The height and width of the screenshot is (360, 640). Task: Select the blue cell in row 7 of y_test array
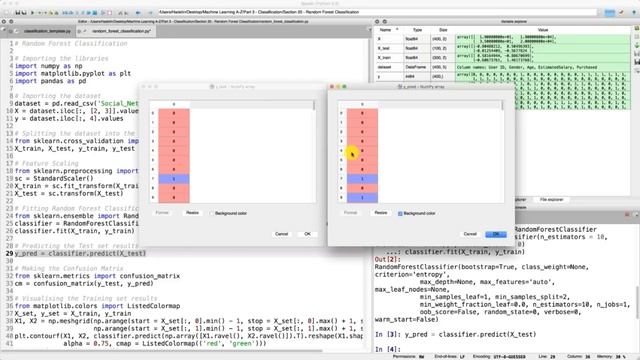pyautogui.click(x=174, y=179)
